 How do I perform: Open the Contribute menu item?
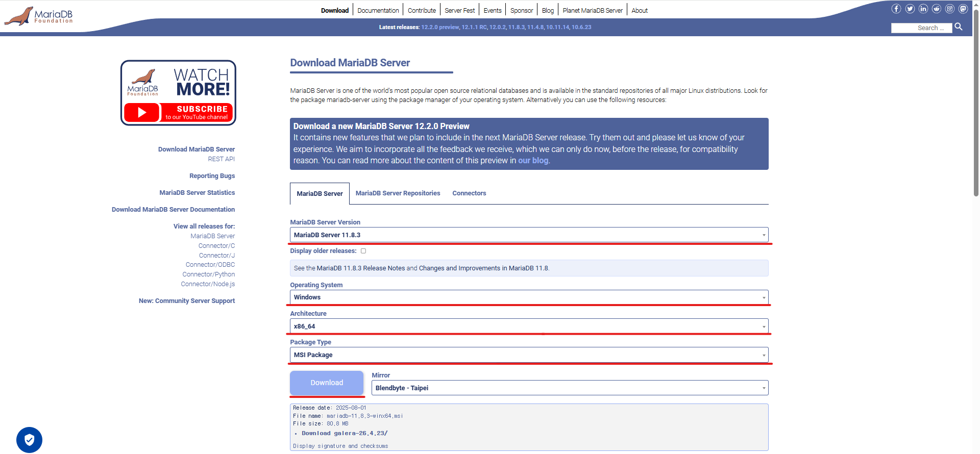(x=422, y=10)
